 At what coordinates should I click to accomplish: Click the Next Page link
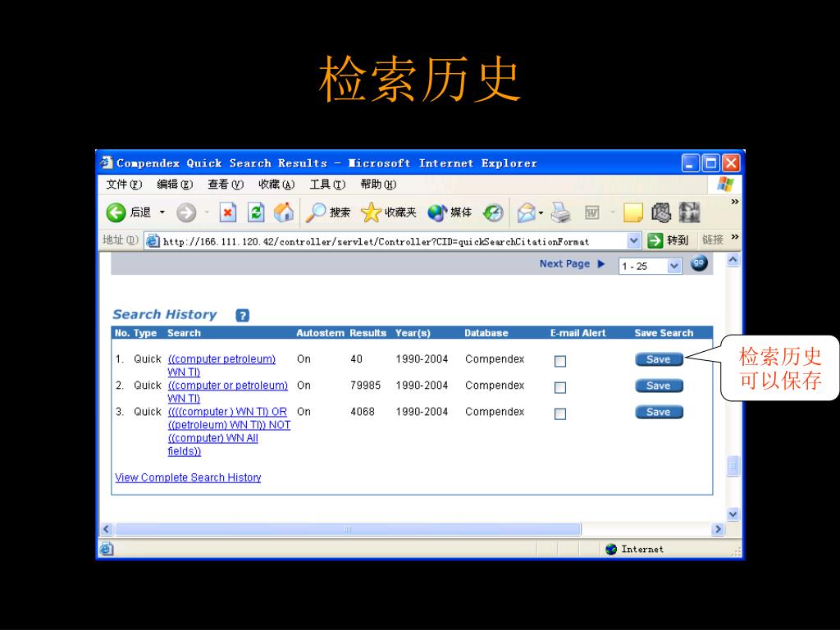564,263
